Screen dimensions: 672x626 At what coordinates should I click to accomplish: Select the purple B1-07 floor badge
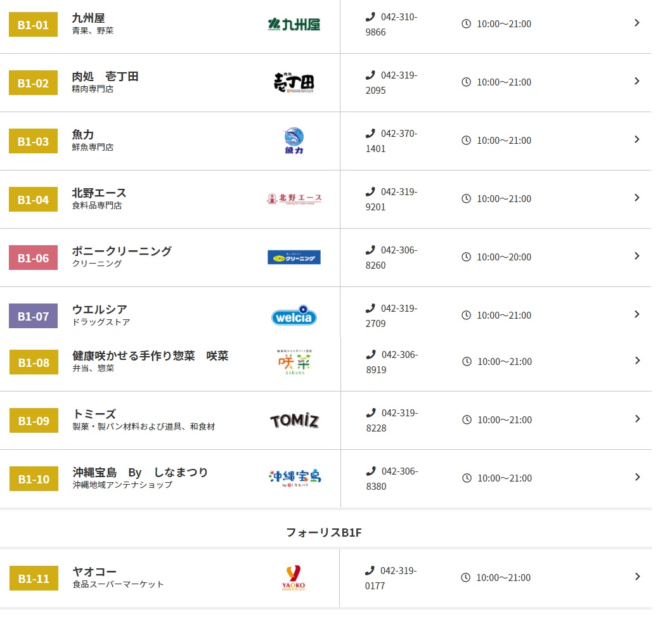point(34,316)
